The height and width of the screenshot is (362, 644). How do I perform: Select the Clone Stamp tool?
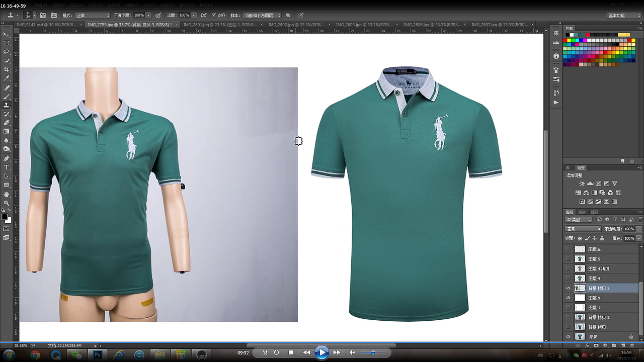point(7,105)
